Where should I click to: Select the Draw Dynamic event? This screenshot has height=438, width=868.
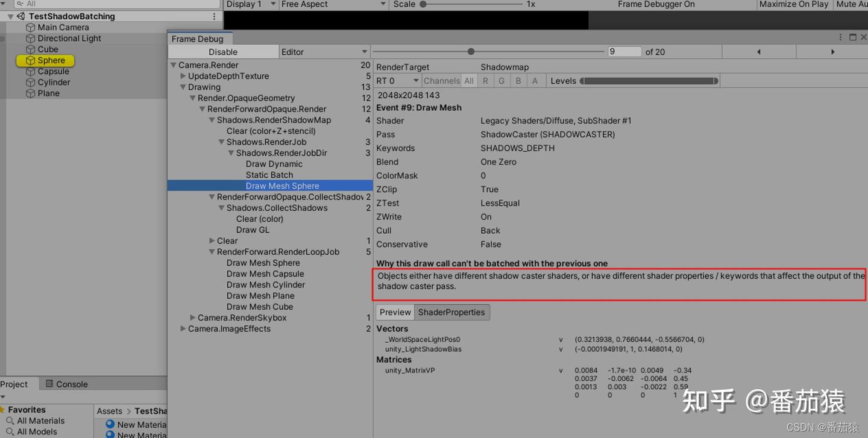[274, 164]
